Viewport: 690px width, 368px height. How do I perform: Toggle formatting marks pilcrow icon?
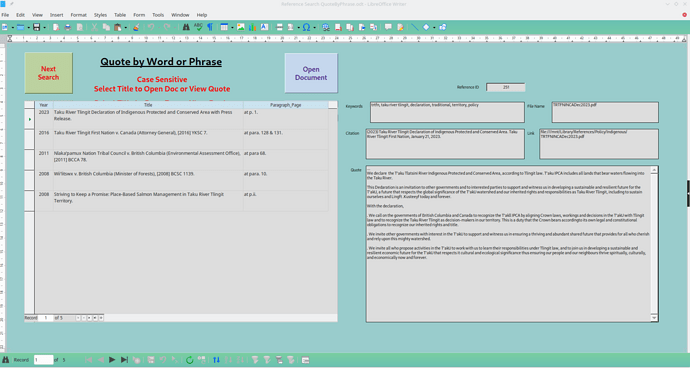[210, 27]
